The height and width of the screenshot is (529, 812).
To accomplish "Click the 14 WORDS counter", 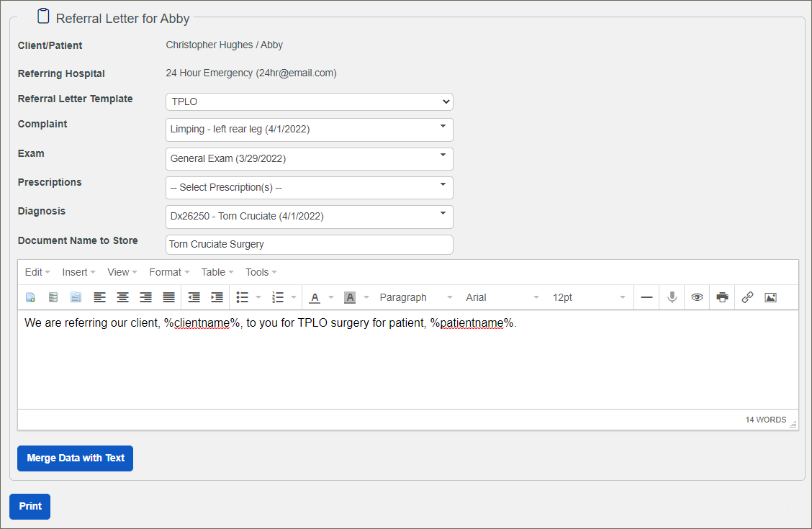I will 766,420.
